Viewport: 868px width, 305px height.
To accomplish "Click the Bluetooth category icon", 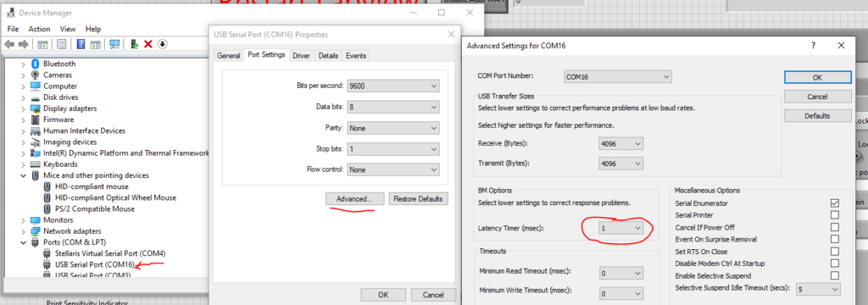I will coord(36,64).
